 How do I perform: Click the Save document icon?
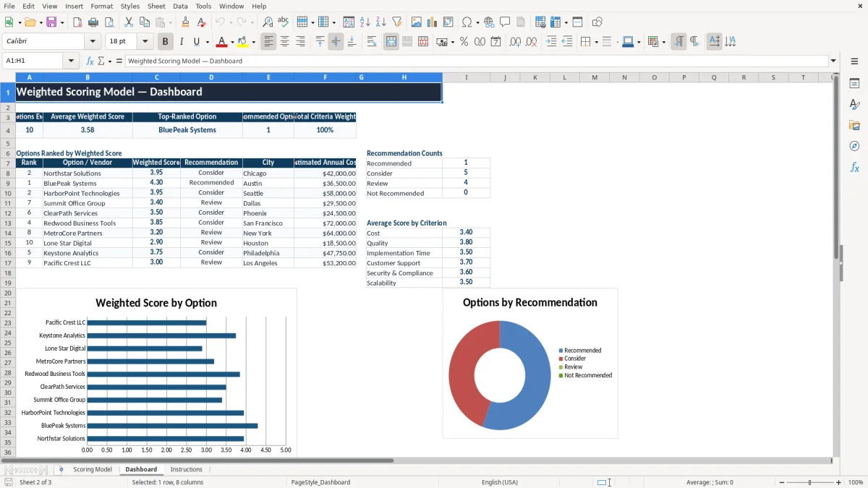[x=51, y=22]
